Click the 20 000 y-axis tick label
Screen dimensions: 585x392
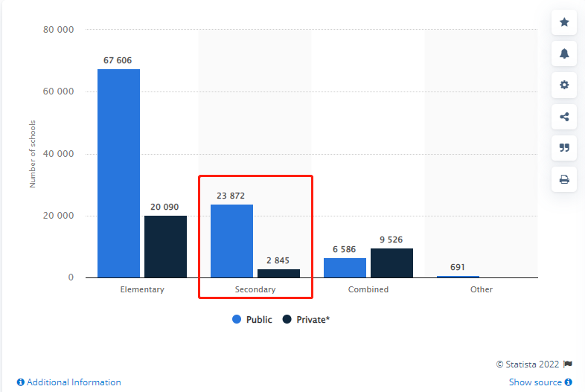(x=58, y=216)
